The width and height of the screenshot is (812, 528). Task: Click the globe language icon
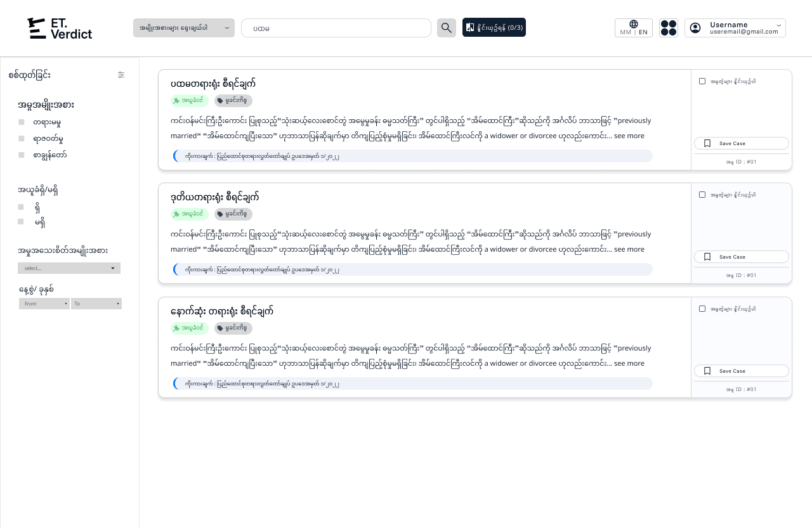pos(633,23)
